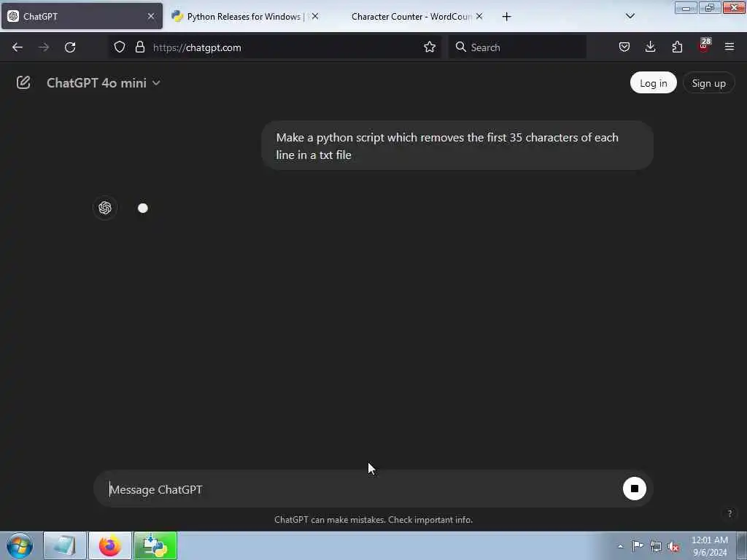Click the Log in button
The width and height of the screenshot is (747, 560).
653,83
